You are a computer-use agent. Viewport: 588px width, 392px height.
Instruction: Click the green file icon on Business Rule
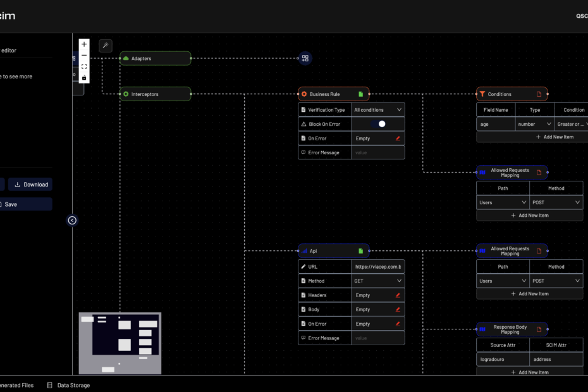pos(360,94)
